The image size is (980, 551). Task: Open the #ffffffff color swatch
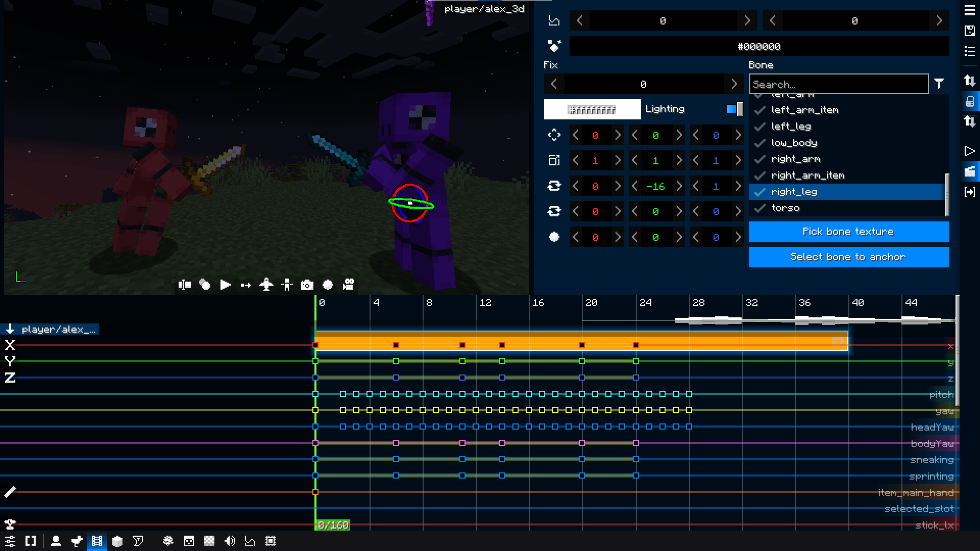pyautogui.click(x=592, y=109)
